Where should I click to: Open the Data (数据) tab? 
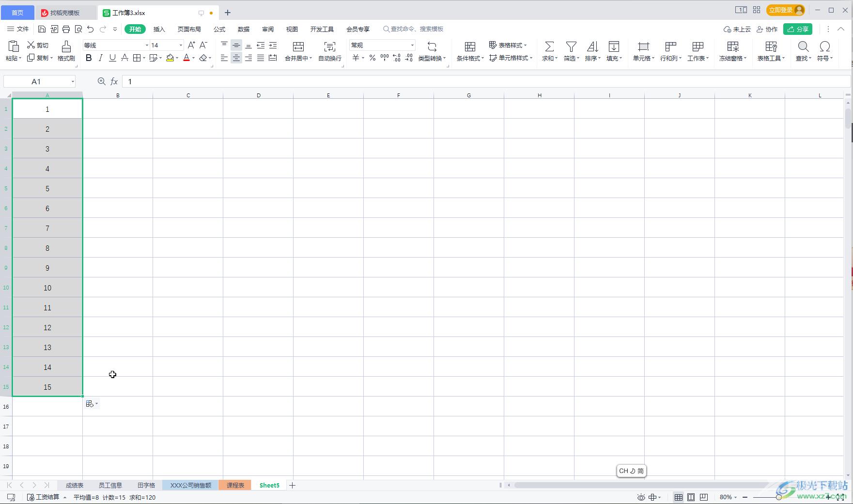coord(244,29)
